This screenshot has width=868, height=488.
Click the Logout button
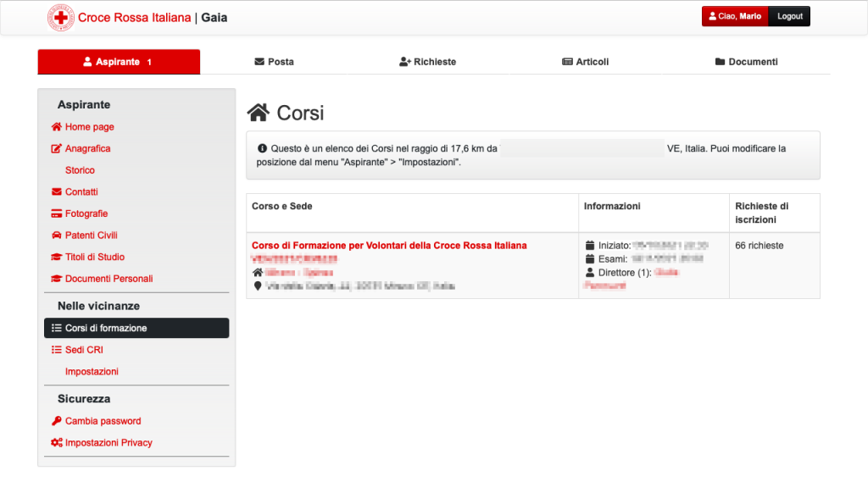point(789,16)
